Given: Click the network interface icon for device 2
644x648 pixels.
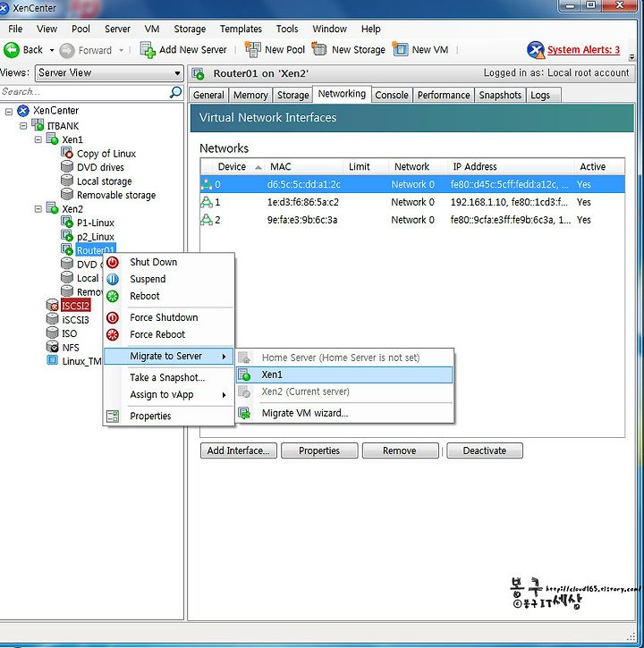Looking at the screenshot, I should coord(207,220).
